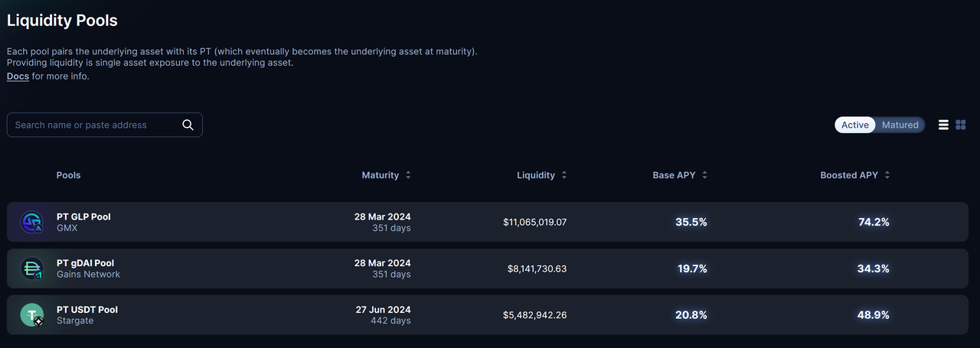
Task: Click the Maturity column header
Action: (x=381, y=175)
